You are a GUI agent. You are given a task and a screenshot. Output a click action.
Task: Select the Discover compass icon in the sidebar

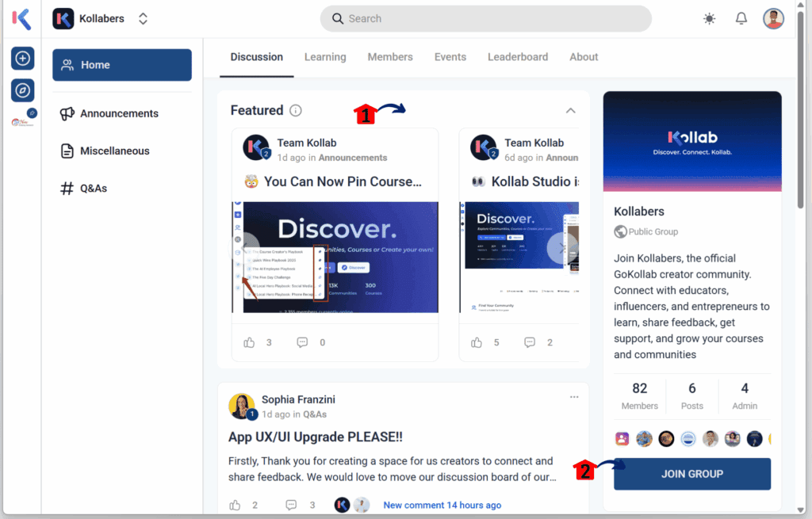22,90
